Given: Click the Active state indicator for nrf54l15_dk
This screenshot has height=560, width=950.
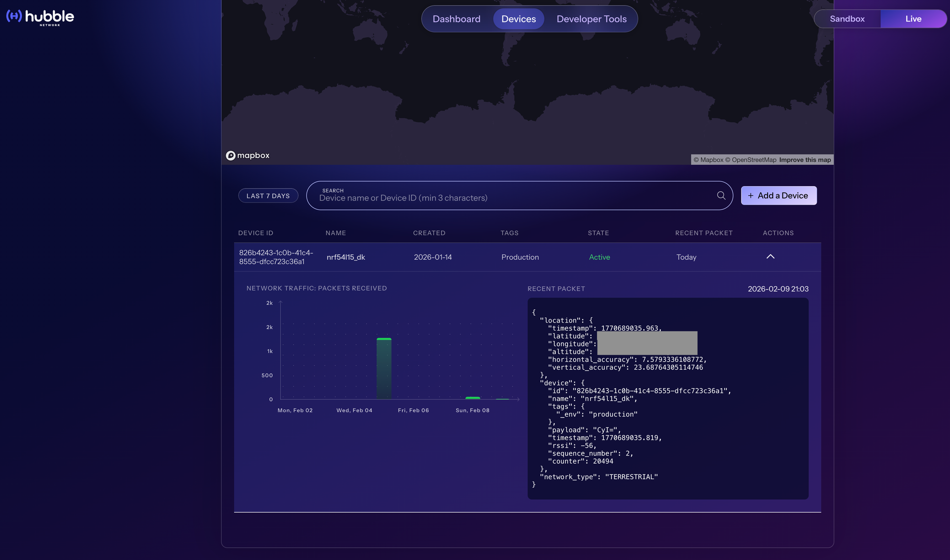Looking at the screenshot, I should click(599, 257).
